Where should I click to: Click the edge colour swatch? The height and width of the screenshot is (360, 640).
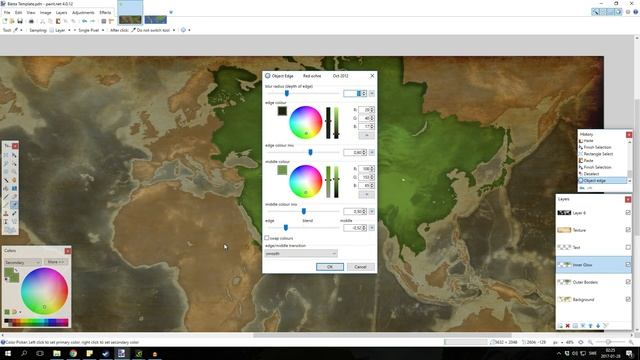tap(282, 111)
